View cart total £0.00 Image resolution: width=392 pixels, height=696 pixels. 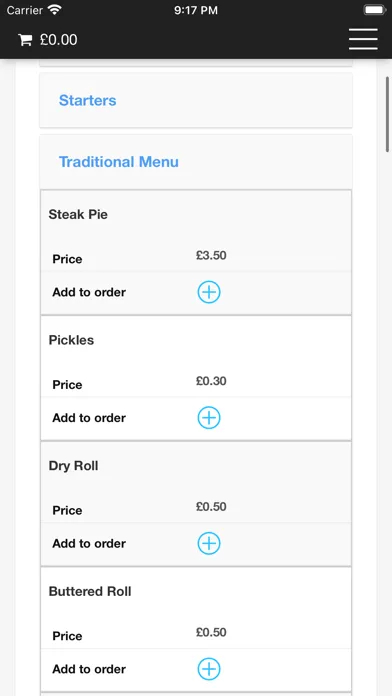[59, 40]
